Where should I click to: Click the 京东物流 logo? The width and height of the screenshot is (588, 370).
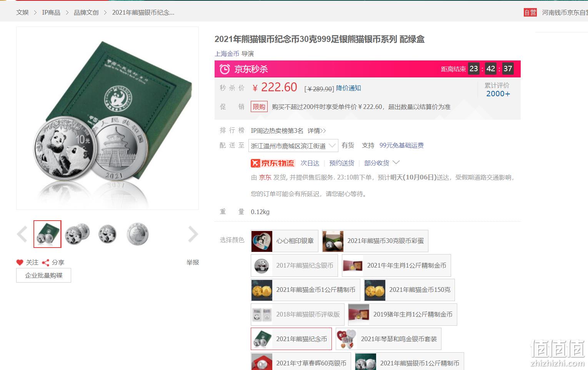pos(273,163)
